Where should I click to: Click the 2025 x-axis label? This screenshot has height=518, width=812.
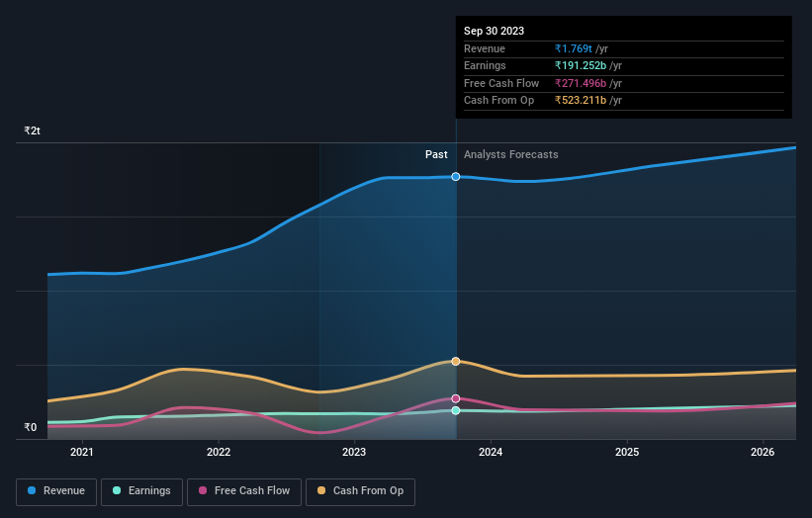[627, 452]
